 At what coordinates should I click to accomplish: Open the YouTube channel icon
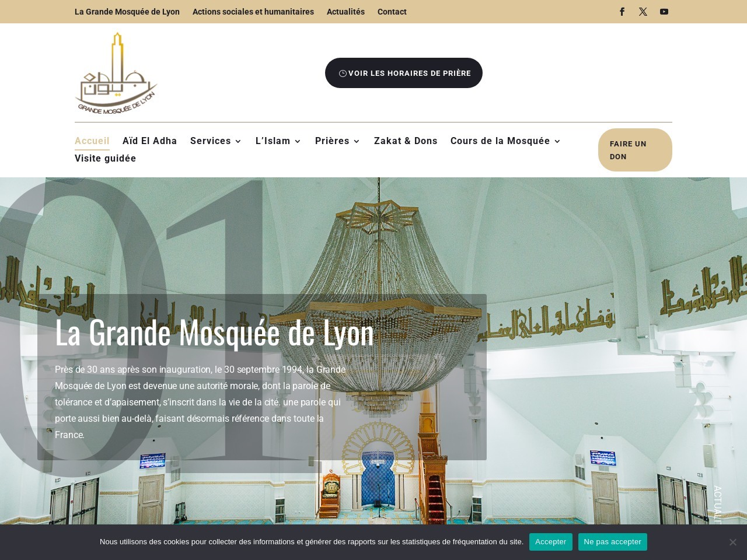coord(664,12)
